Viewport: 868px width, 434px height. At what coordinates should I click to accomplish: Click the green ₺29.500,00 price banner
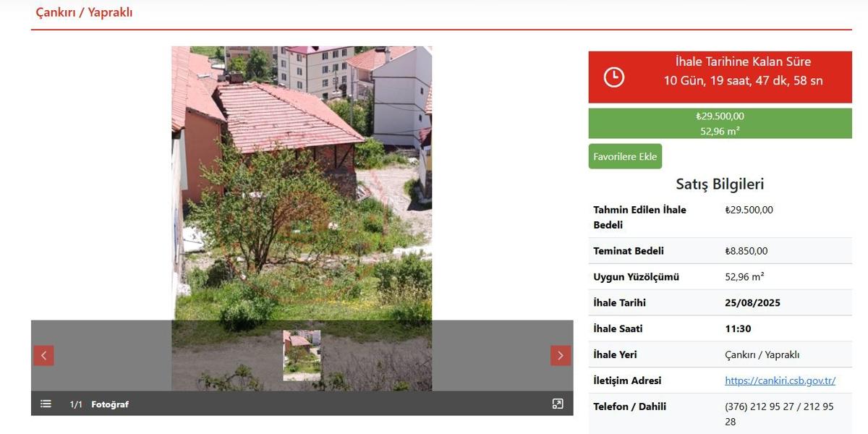[720, 123]
